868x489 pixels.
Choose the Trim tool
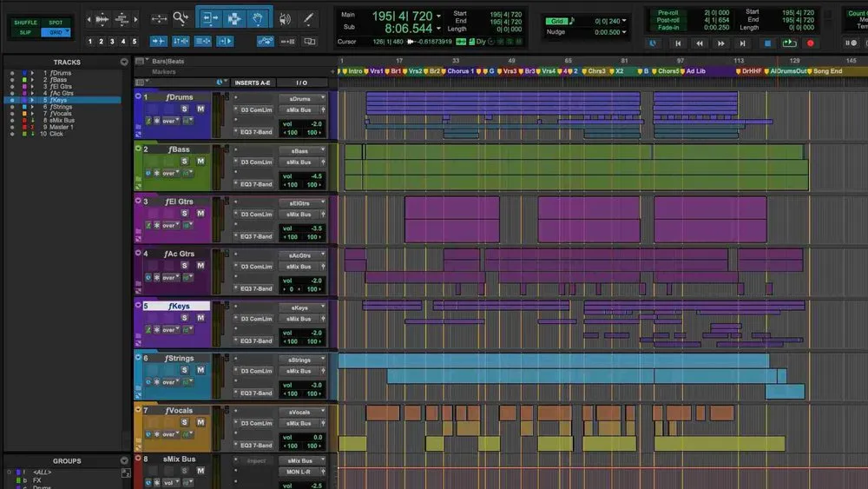(x=210, y=19)
